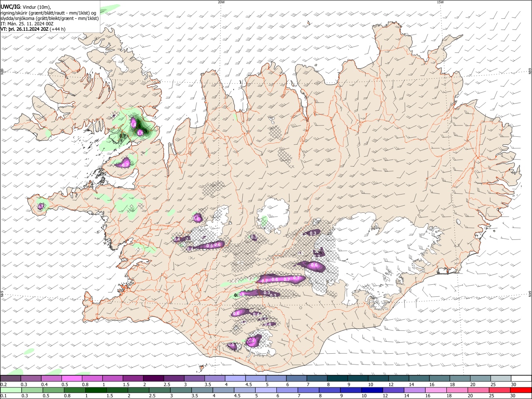Select the dark teal 8 swatch in the upper legend
This screenshot has height=399, width=532.
[337, 378]
